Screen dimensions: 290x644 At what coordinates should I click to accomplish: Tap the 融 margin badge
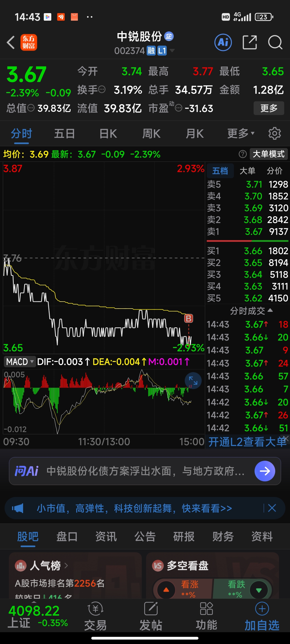tap(151, 51)
